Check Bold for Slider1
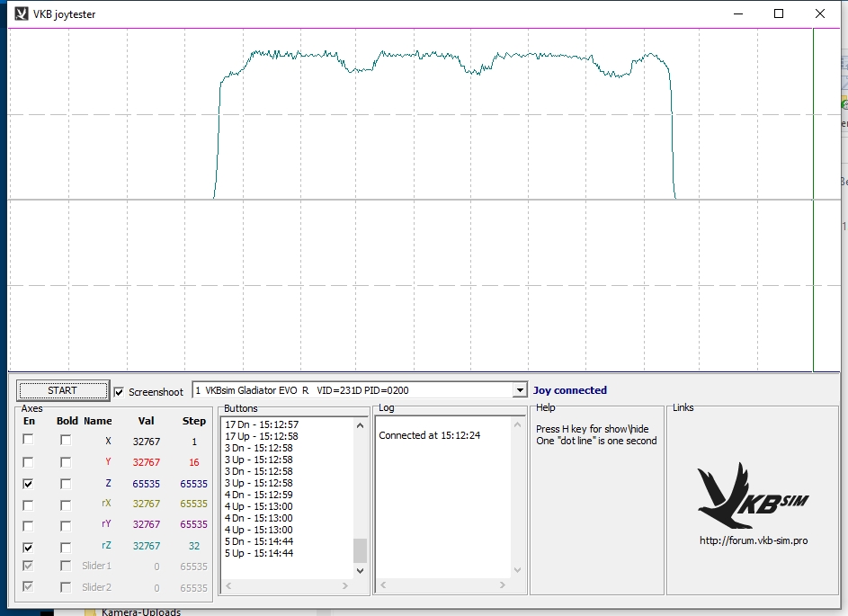The width and height of the screenshot is (848, 616). coord(66,566)
